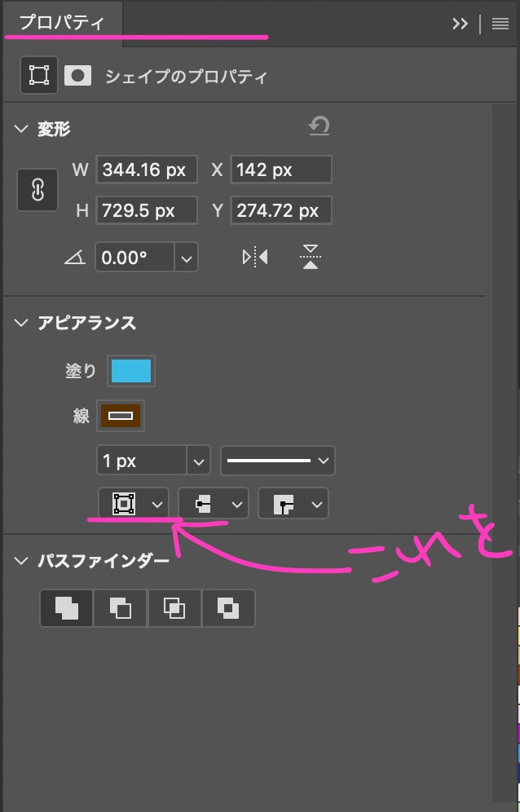The width and height of the screenshot is (520, 812).
Task: Open the blue 塗り fill swatch
Action: coord(131,371)
